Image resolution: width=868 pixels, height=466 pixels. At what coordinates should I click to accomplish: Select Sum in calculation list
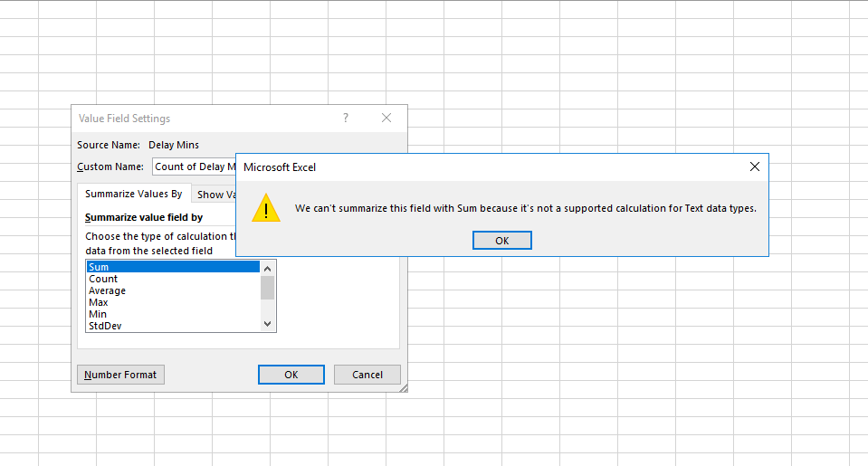click(173, 267)
